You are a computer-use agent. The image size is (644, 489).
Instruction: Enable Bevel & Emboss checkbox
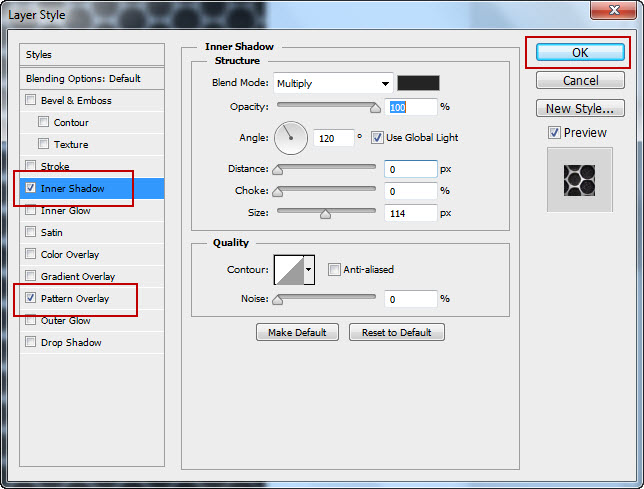click(x=30, y=100)
